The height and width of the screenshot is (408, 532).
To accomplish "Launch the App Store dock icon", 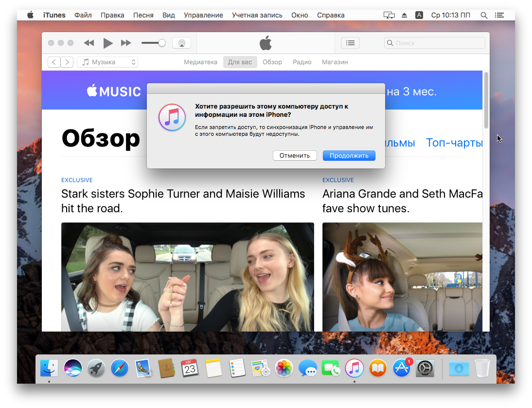I will tap(402, 369).
